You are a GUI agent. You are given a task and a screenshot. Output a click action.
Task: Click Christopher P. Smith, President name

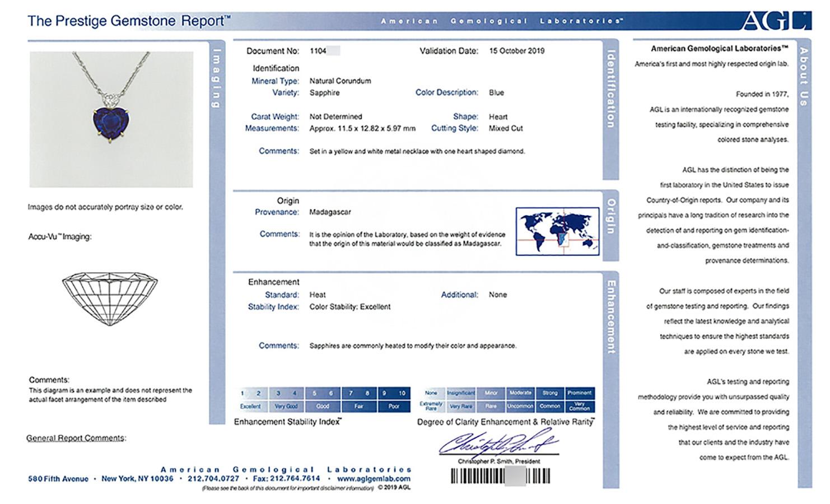[x=498, y=461]
